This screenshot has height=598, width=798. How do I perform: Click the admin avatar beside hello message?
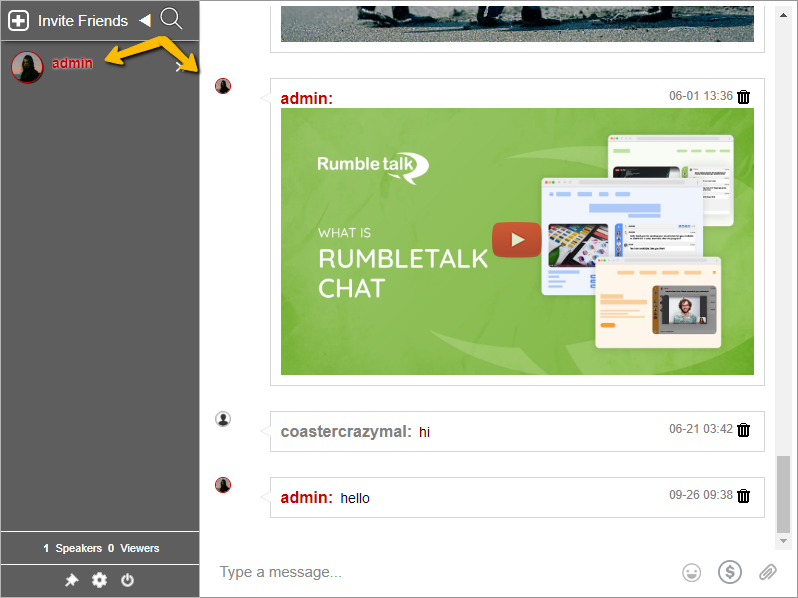coord(223,485)
